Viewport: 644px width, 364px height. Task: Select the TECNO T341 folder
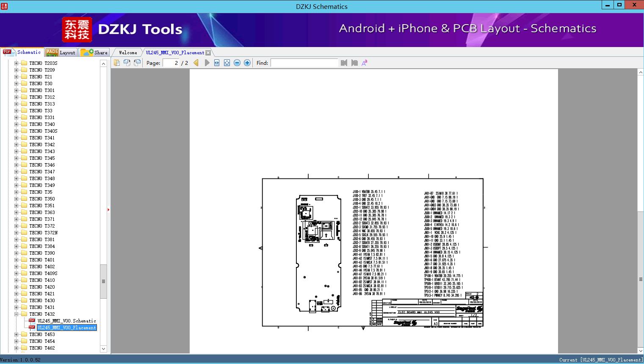(42, 138)
